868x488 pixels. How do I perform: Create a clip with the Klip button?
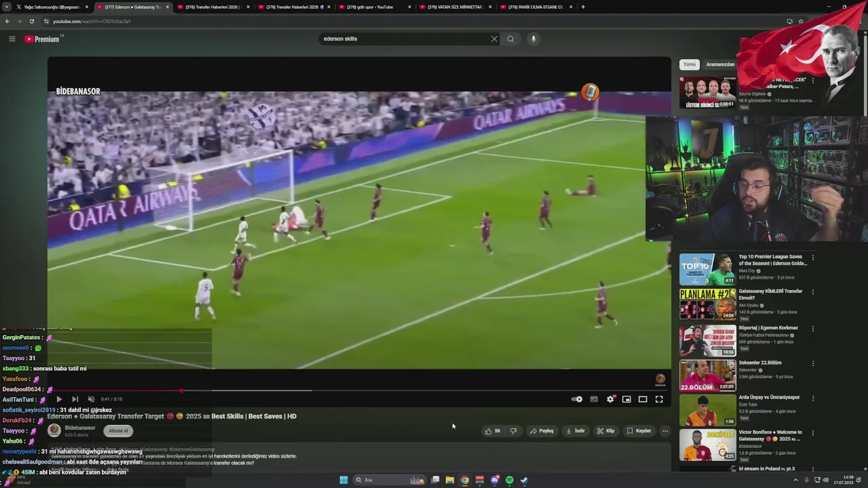click(606, 431)
